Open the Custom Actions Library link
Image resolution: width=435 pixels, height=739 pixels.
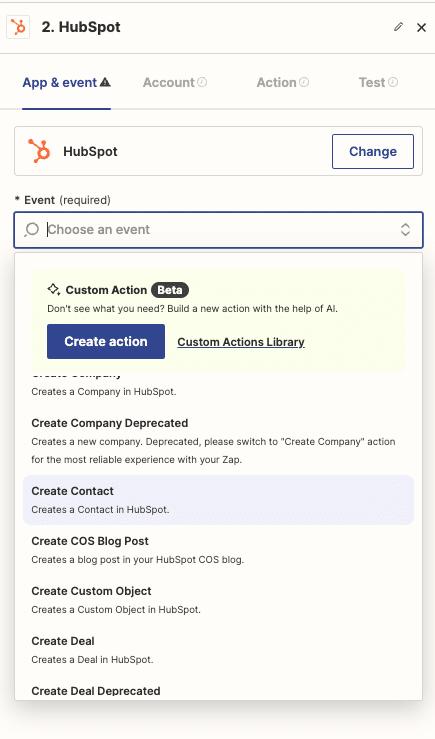tap(241, 342)
